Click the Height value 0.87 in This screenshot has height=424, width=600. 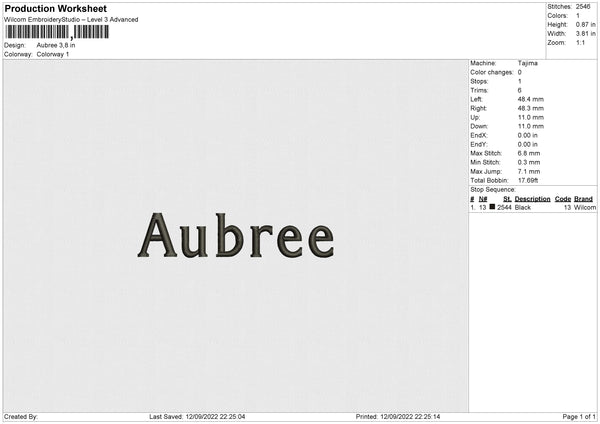pos(585,24)
